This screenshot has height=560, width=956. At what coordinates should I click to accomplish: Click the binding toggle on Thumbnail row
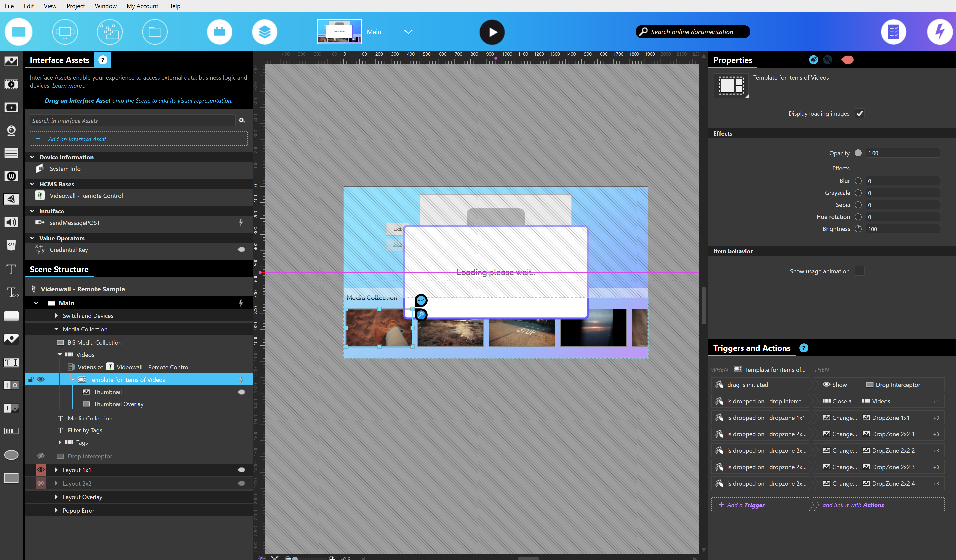tap(241, 392)
